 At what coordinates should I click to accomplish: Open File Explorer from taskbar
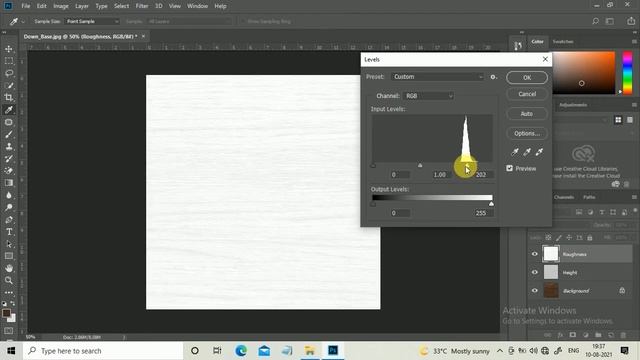click(x=310, y=351)
